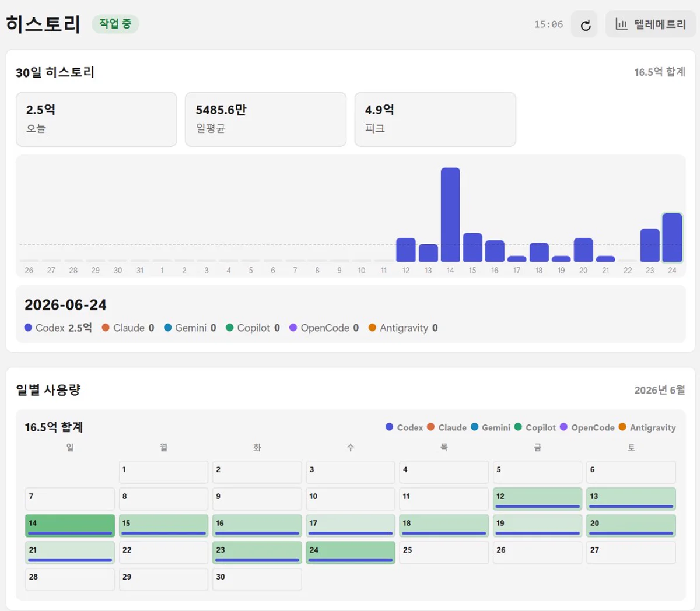Viewport: 700px width, 611px height.
Task: Click the Gemini 0 legend entry
Action: 190,328
